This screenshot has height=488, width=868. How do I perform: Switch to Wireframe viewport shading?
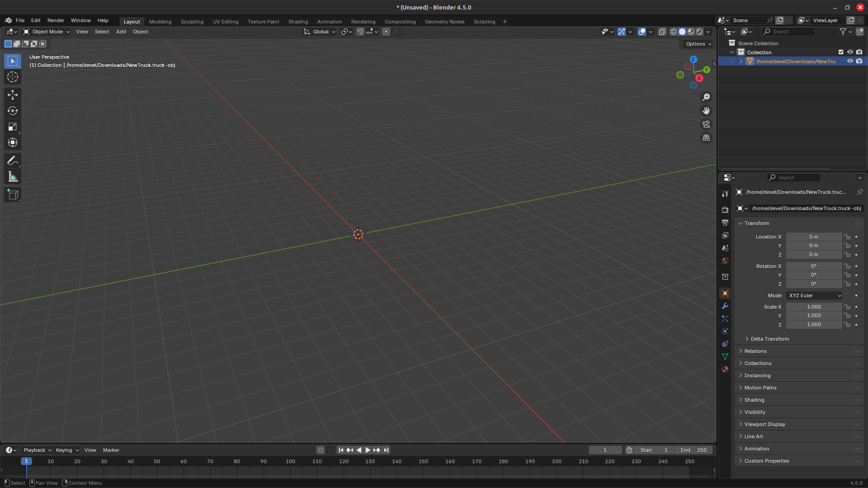[x=674, y=32]
